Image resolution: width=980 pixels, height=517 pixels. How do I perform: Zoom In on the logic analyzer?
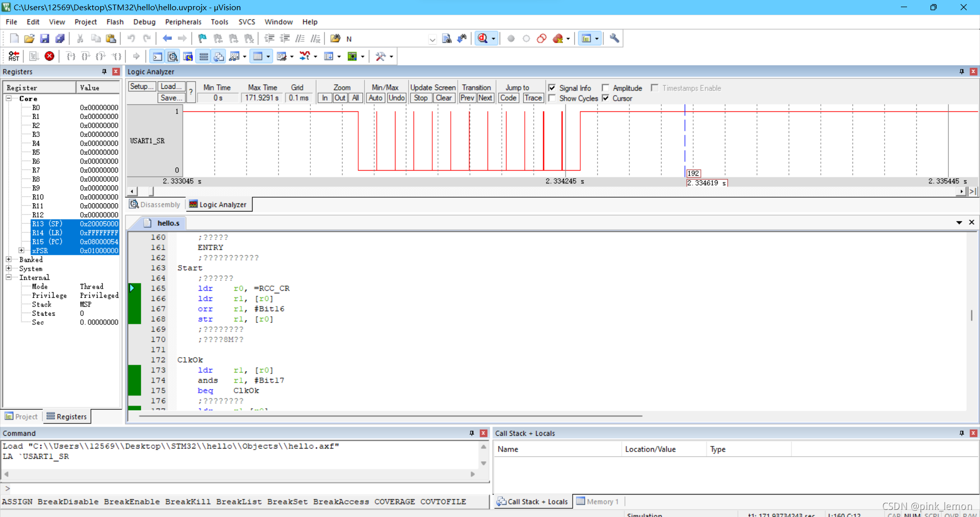pos(325,98)
